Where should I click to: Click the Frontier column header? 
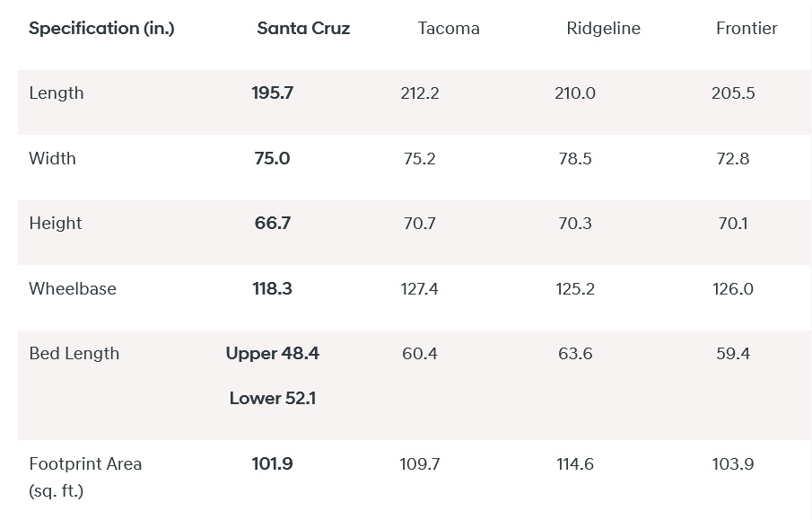coord(747,29)
